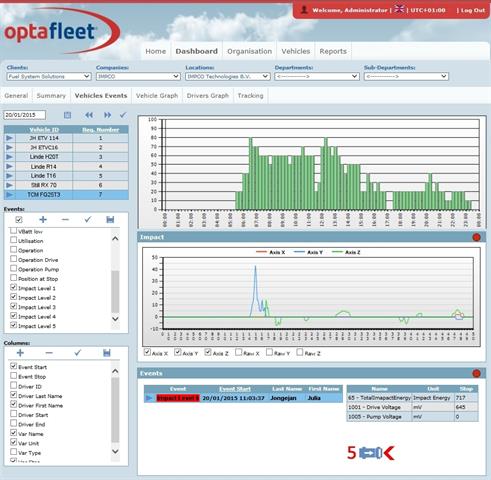Click arrow icon for JH ETV 114 row

click(x=9, y=138)
